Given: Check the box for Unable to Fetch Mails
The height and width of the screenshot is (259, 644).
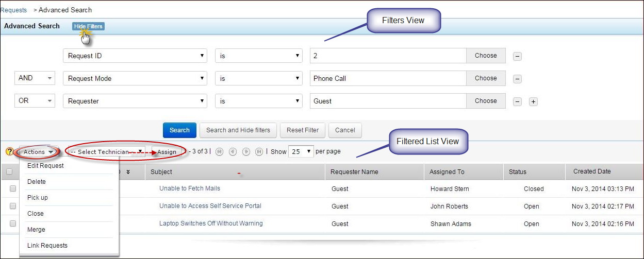Looking at the screenshot, I should point(13,189).
